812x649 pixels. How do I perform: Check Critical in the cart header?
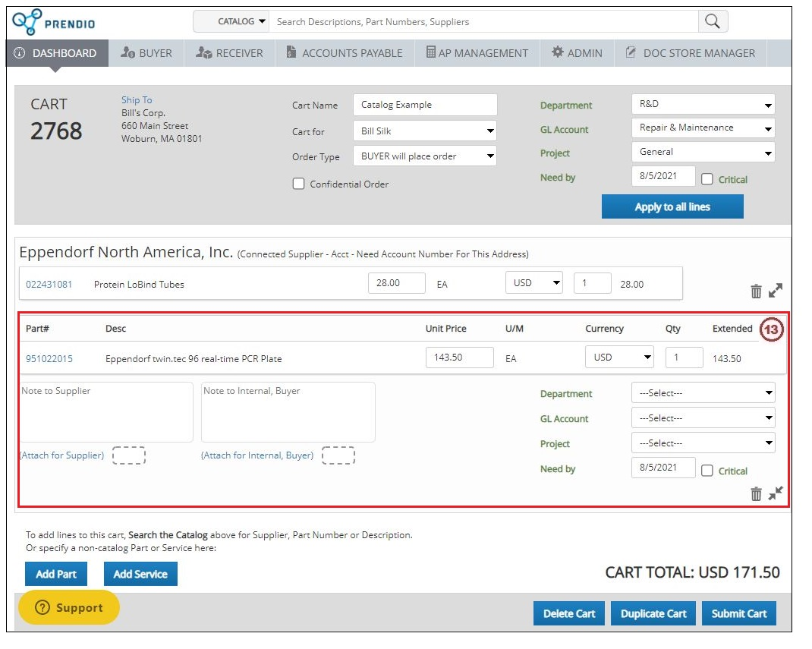point(709,179)
